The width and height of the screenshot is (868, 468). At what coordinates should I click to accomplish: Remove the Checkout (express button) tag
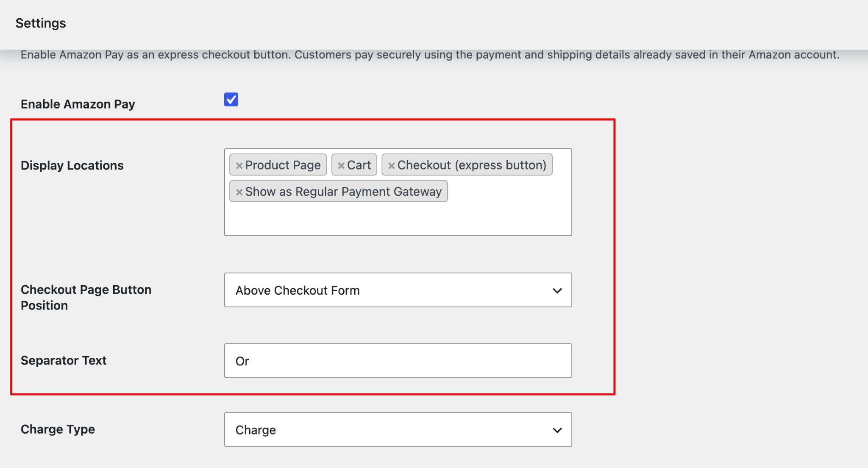pos(392,166)
